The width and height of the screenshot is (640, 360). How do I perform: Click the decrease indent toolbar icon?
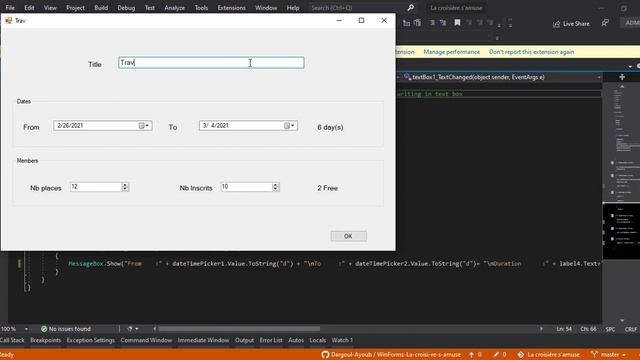[406, 23]
